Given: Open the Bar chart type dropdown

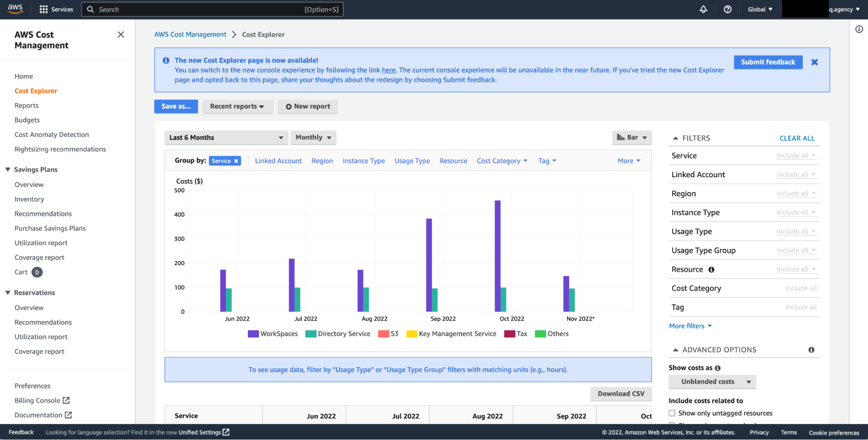Looking at the screenshot, I should click(x=632, y=138).
